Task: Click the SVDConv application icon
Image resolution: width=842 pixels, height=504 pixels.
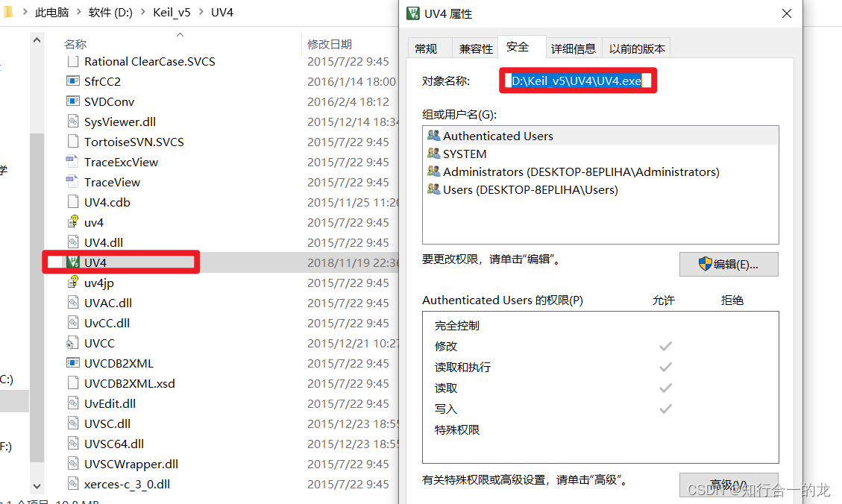Action: 73,101
